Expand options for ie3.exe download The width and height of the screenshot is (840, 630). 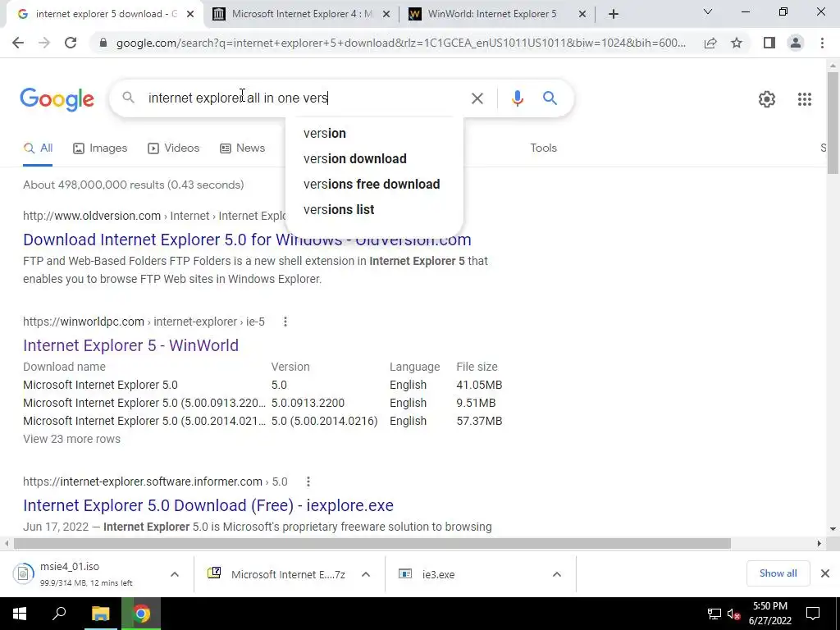tap(557, 574)
